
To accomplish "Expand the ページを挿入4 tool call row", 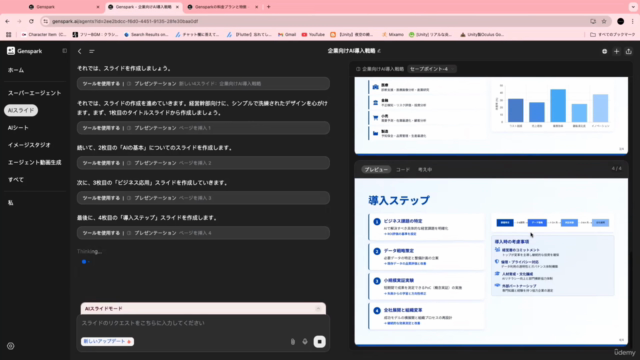I will [203, 233].
